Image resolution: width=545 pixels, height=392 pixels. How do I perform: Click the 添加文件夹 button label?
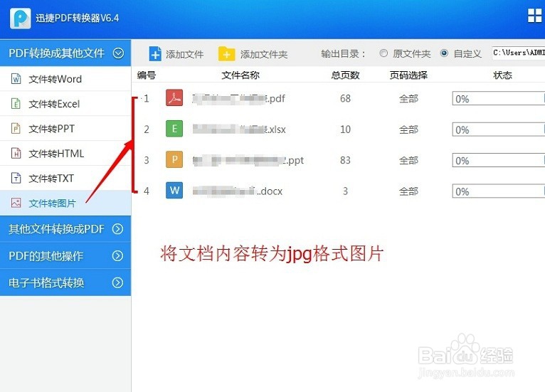pyautogui.click(x=264, y=54)
